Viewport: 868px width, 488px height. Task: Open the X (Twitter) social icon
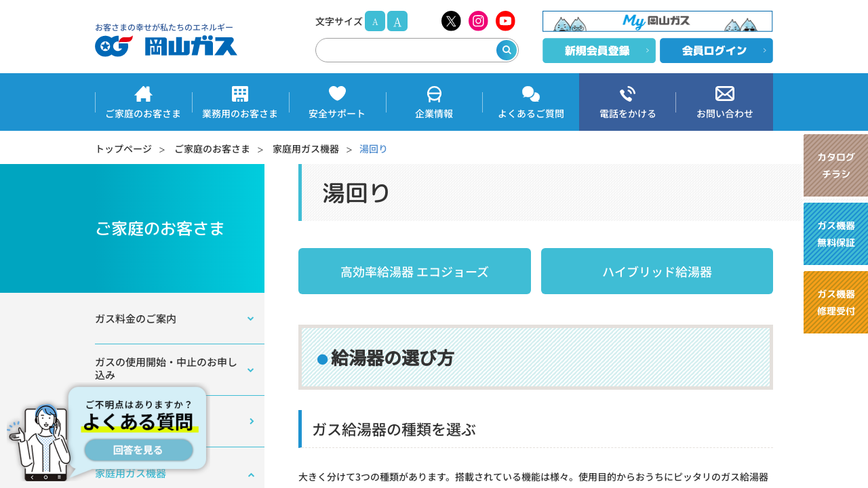point(451,21)
